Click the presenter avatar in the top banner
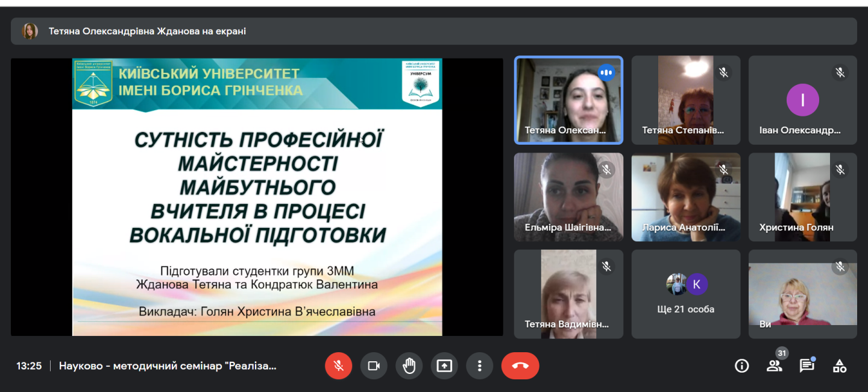Screen dimensions: 868x392 point(30,31)
